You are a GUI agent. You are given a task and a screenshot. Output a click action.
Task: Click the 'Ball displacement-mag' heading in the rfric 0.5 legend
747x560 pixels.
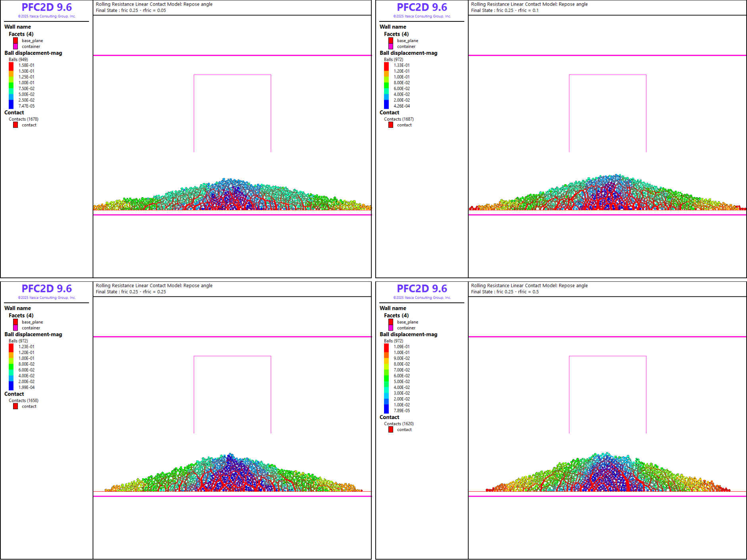[x=408, y=335]
